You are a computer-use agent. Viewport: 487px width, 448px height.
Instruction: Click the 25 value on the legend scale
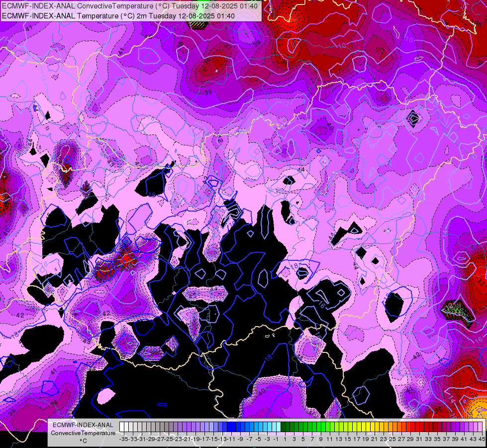click(x=392, y=439)
